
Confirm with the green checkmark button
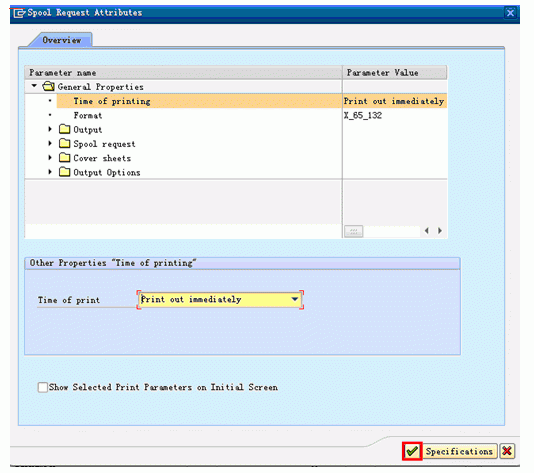[412, 451]
